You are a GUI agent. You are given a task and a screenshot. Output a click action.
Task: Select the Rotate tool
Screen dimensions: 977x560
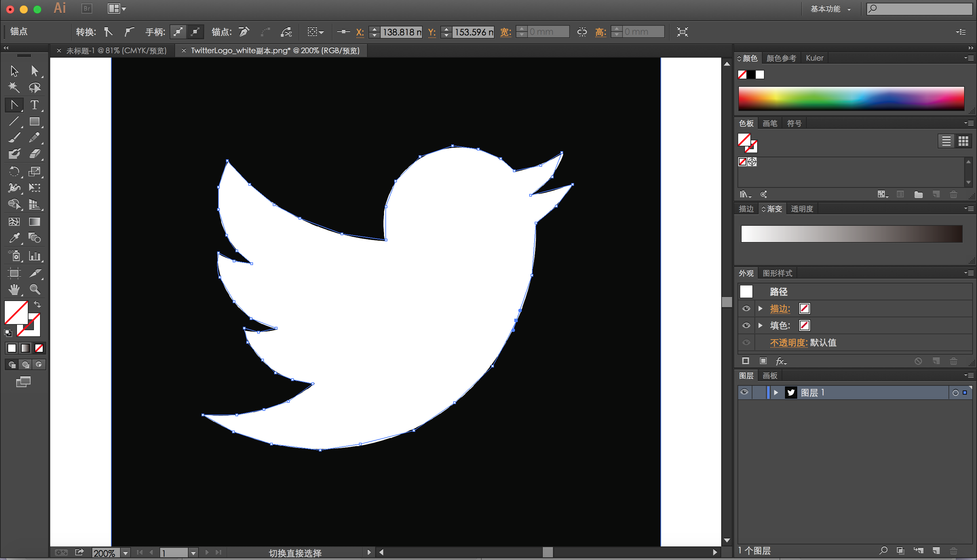(14, 171)
